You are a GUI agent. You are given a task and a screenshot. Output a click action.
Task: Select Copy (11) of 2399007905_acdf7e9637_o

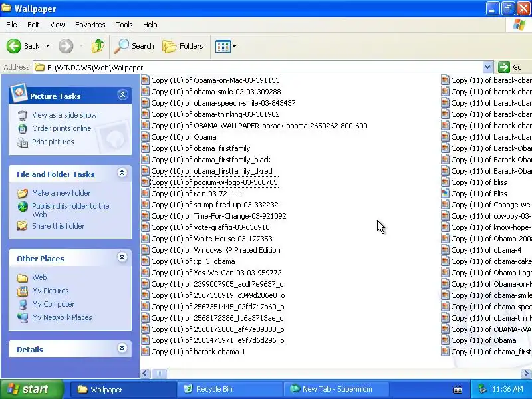click(217, 284)
